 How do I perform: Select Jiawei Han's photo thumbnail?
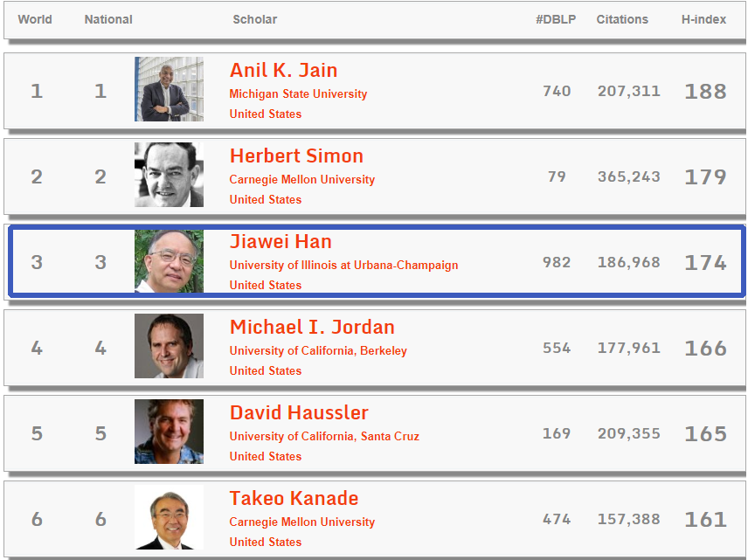[169, 260]
